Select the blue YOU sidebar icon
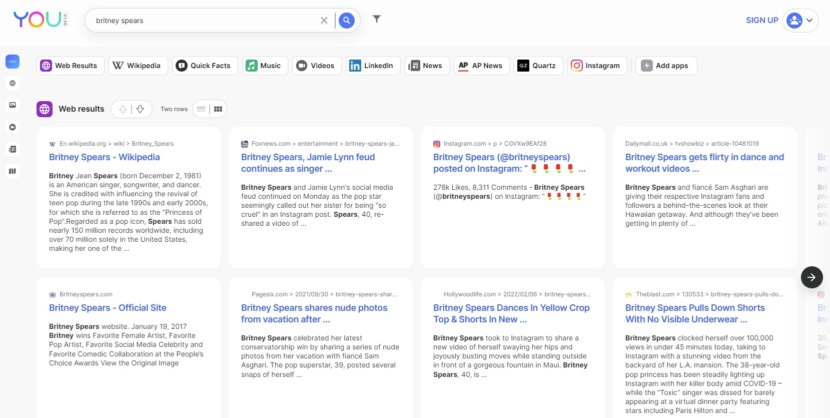 13,61
